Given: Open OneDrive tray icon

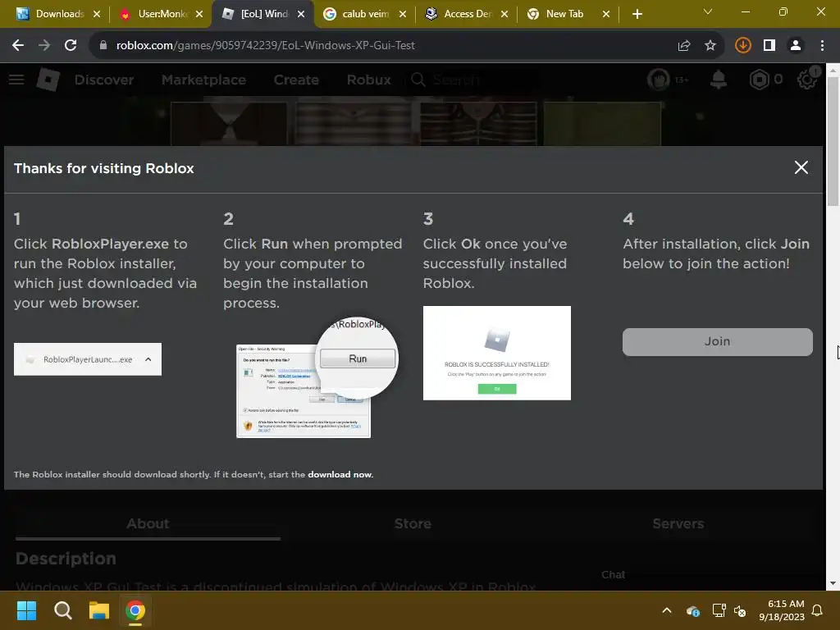Looking at the screenshot, I should coord(692,610).
